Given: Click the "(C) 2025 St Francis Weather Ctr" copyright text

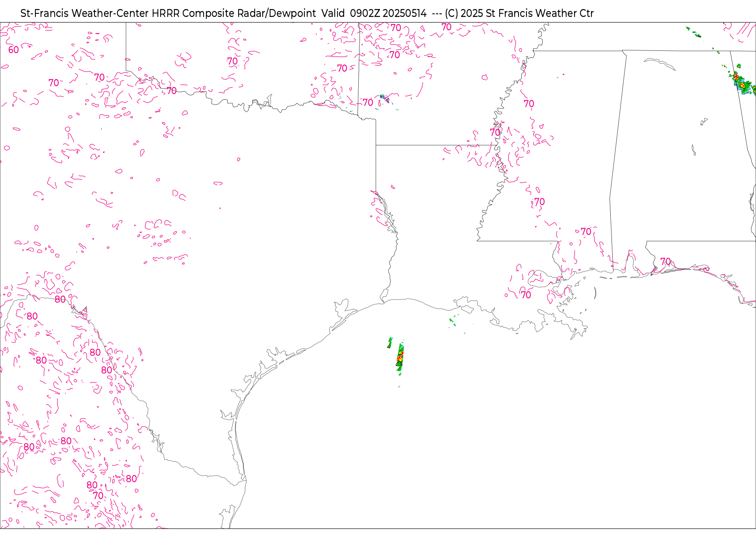Looking at the screenshot, I should click(519, 13).
